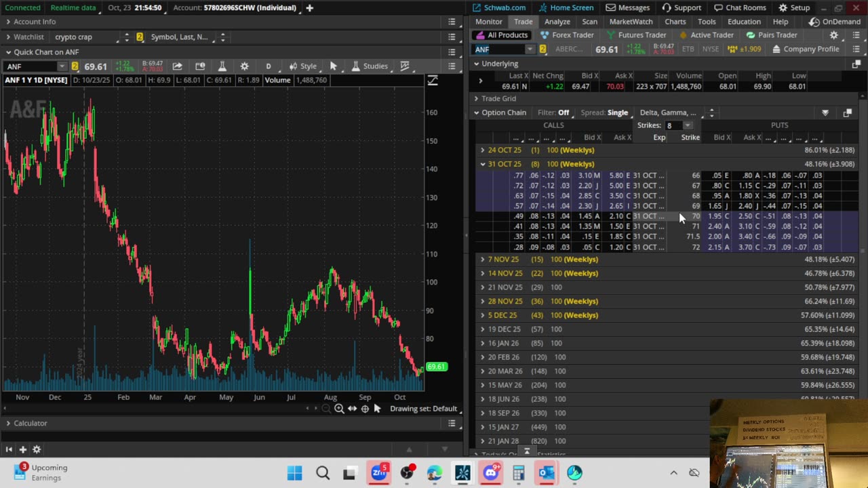Viewport: 868px width, 488px height.
Task: Collapse the Underlying section
Action: click(x=476, y=64)
